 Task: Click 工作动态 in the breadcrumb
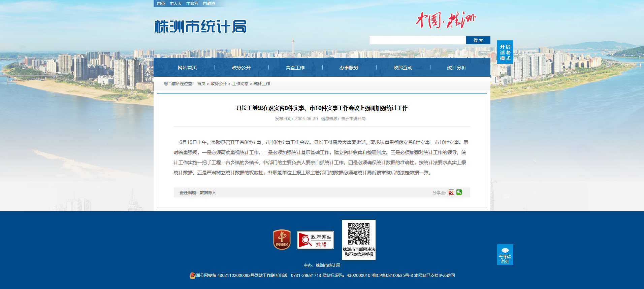coord(240,84)
